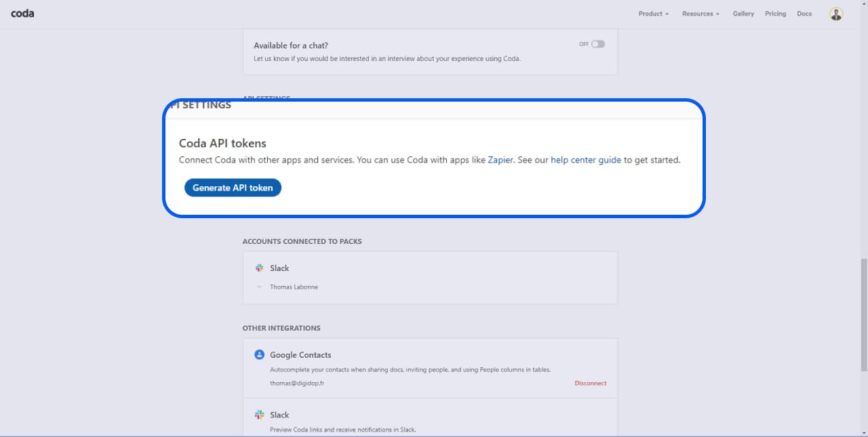The height and width of the screenshot is (437, 868).
Task: Expand the Thomas Labonne Slack account arrow
Action: (259, 287)
